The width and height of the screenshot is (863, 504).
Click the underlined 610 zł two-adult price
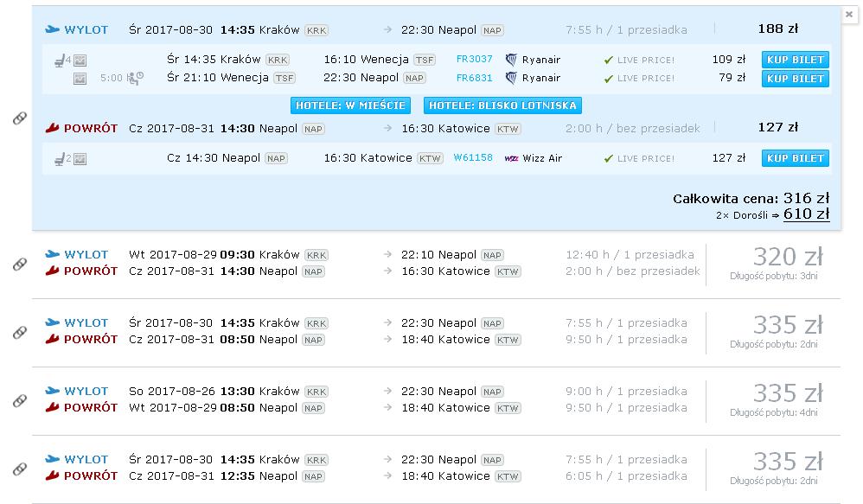(x=806, y=214)
